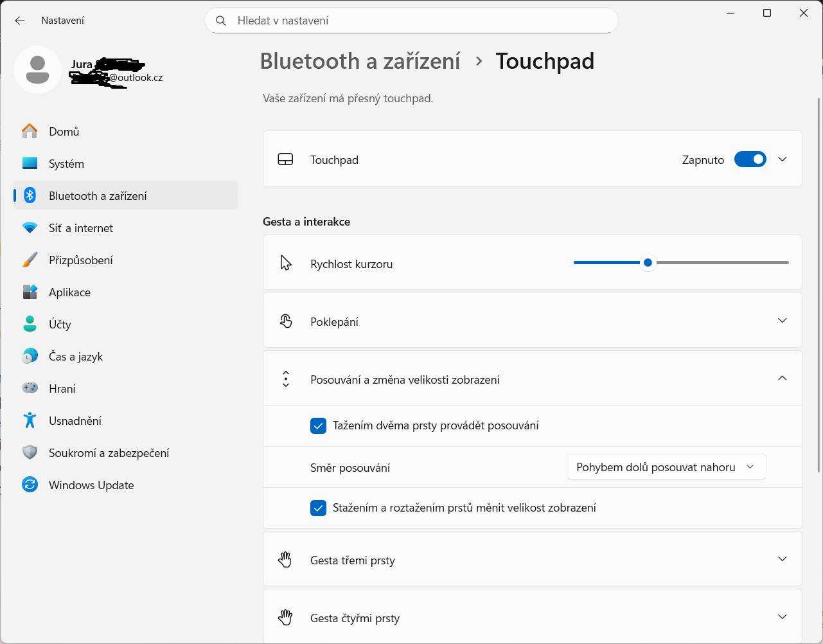Expand Gesta třemi prsty section

782,559
